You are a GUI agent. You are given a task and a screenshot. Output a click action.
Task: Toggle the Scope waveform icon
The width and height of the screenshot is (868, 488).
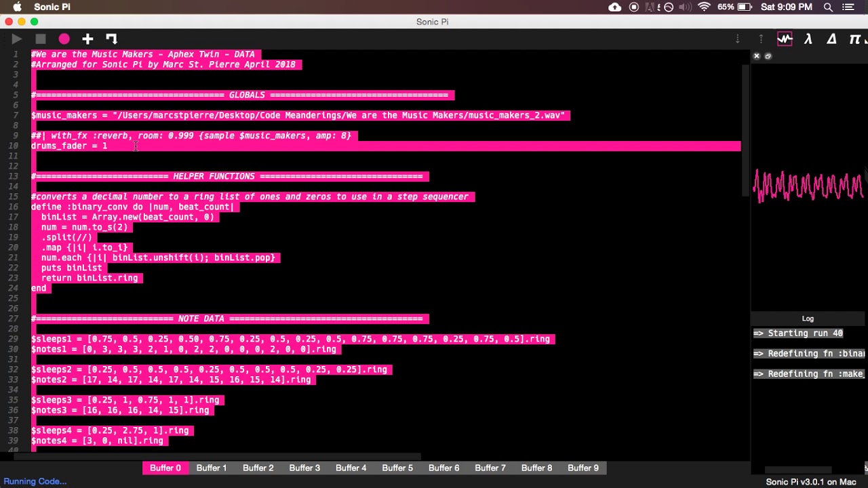coord(785,39)
